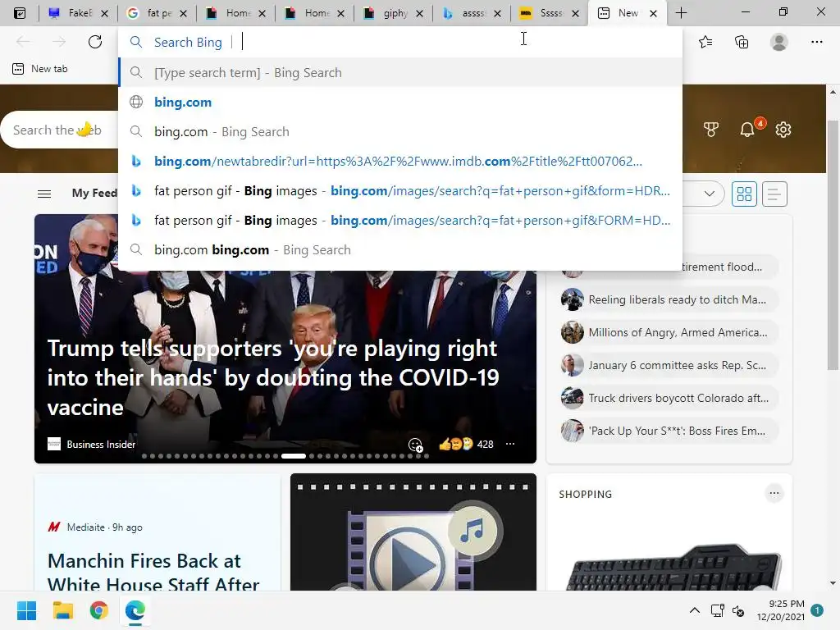Click the Mediaite source logo
840x630 pixels.
point(54,527)
